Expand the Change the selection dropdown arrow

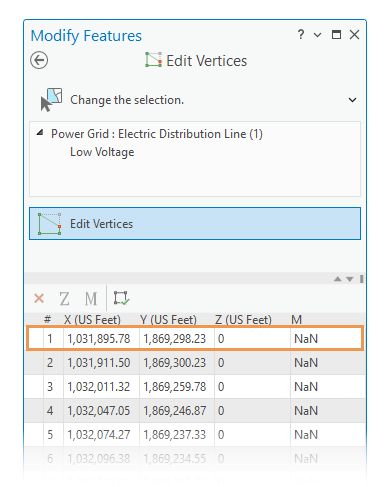coord(352,100)
